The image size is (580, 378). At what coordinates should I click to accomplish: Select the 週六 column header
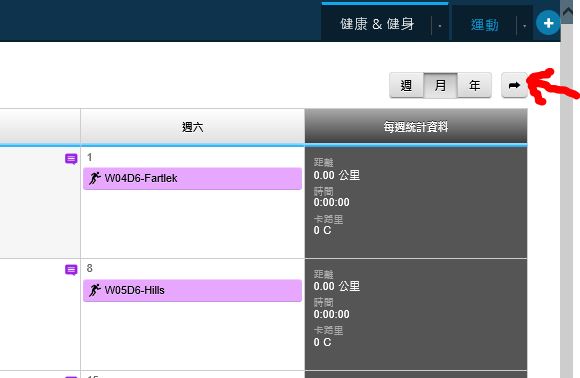click(x=192, y=127)
